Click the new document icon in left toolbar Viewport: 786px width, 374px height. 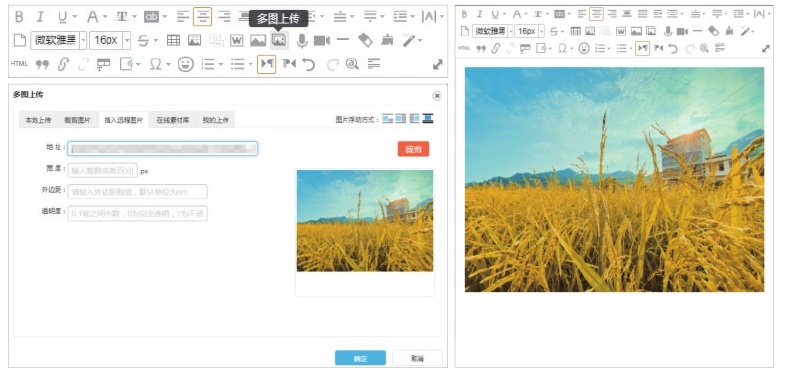(20, 40)
